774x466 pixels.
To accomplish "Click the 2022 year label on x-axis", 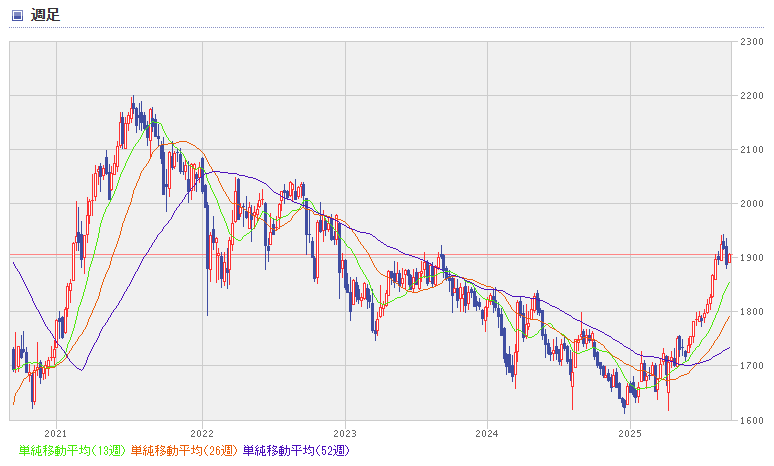I will click(x=202, y=434).
